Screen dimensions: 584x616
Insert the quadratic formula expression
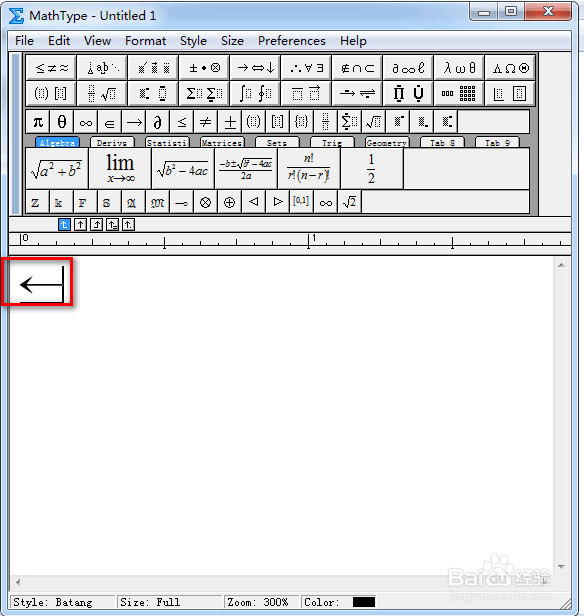coord(246,169)
